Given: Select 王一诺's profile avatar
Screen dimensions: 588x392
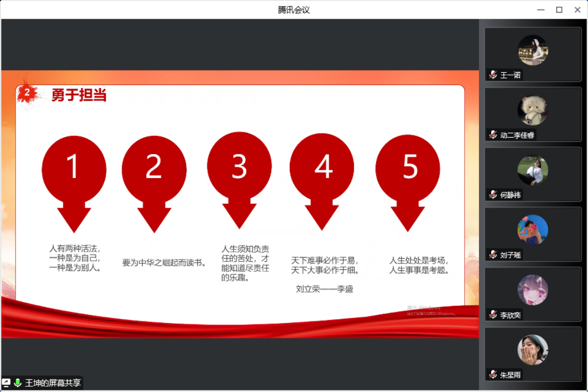Looking at the screenshot, I should (533, 50).
